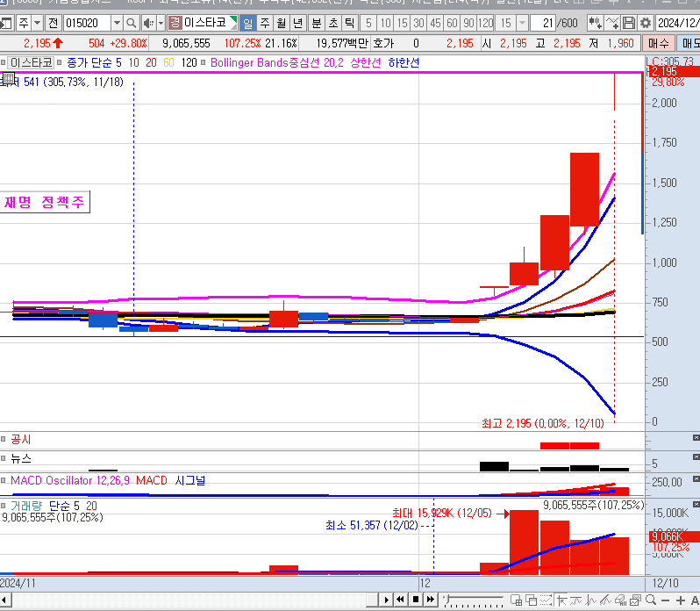Click the stock search magnifier icon

coord(132,23)
